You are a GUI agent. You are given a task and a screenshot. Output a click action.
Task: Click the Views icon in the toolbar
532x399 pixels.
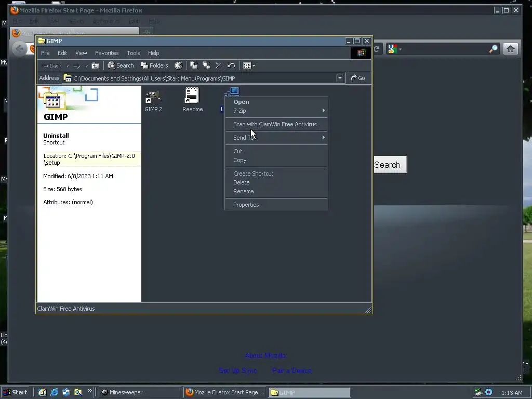click(247, 65)
